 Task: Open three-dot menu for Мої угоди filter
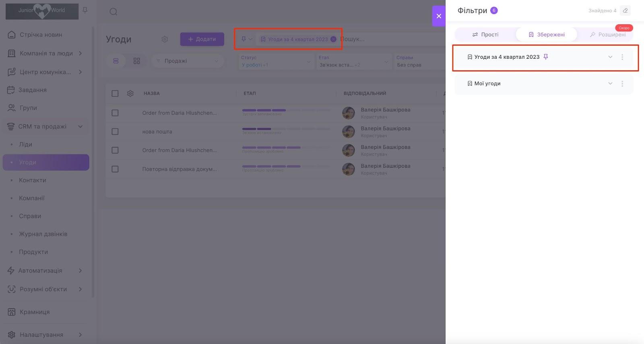click(622, 84)
